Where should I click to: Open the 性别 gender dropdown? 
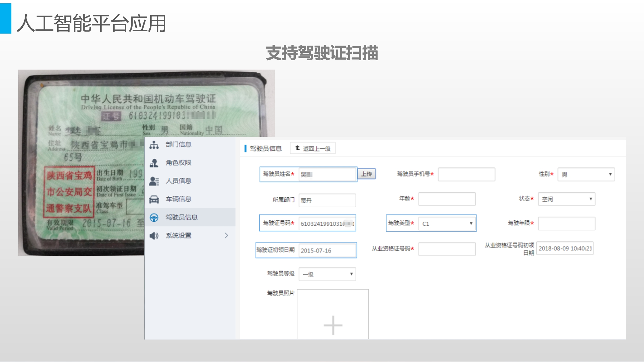586,175
